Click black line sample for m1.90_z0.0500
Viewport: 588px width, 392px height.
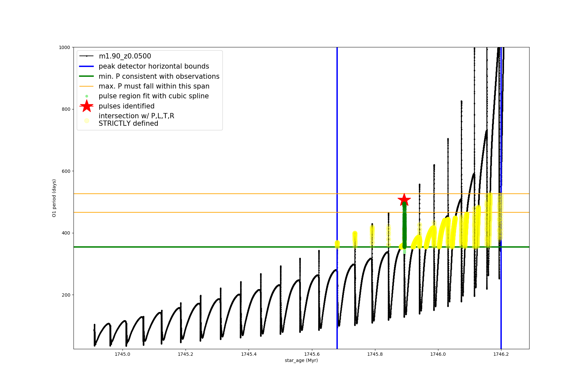[87, 56]
